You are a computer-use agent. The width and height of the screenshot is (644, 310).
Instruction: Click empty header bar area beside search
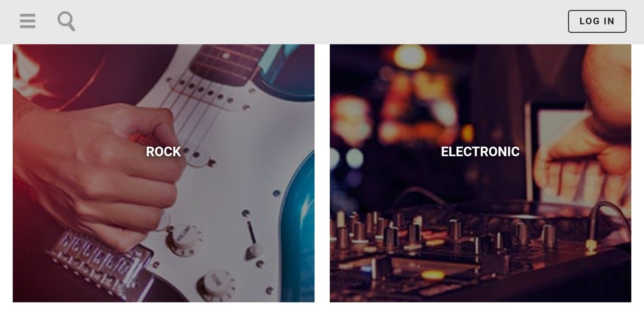click(x=321, y=21)
